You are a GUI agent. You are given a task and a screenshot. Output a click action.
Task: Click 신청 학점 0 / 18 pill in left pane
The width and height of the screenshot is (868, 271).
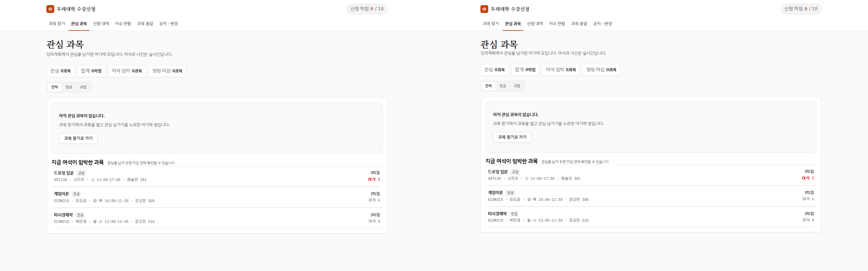point(367,9)
